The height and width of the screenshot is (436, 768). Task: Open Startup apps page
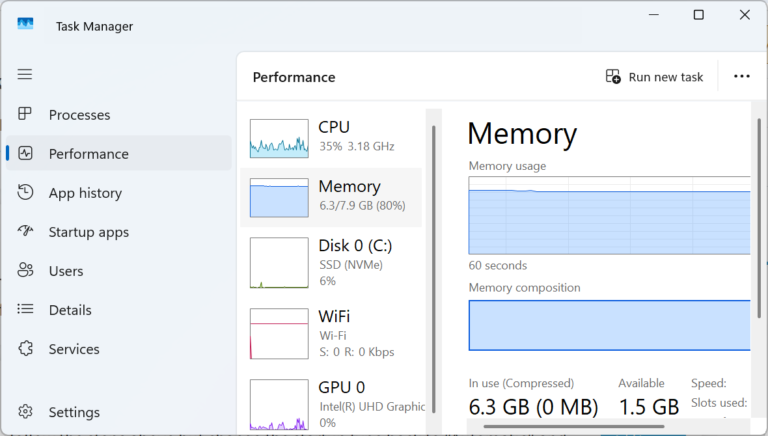(x=119, y=232)
